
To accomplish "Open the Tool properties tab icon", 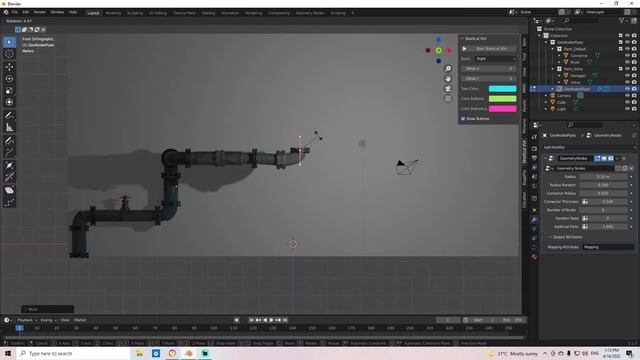I will point(534,137).
